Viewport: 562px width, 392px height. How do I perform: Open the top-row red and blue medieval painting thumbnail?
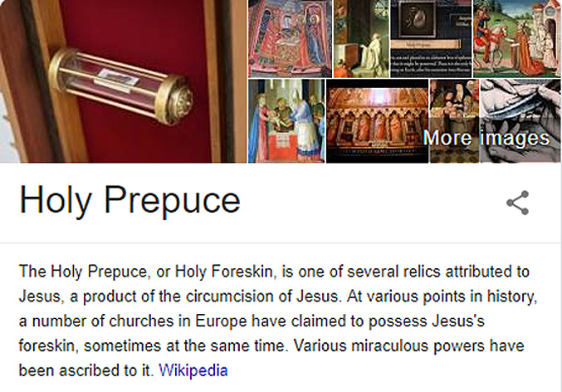[291, 38]
